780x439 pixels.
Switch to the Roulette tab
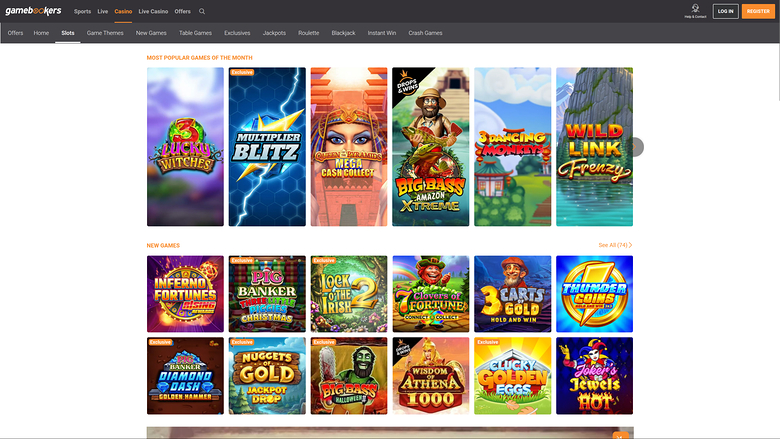point(308,33)
